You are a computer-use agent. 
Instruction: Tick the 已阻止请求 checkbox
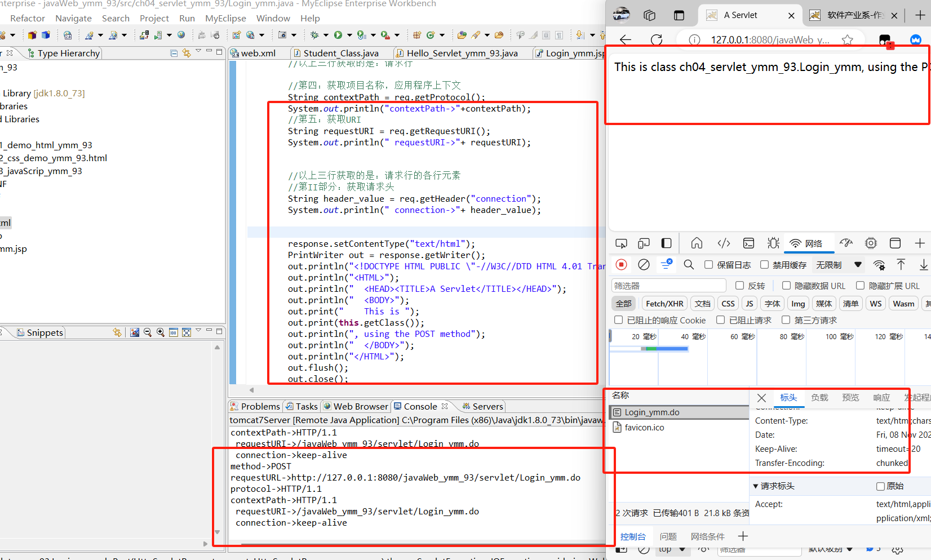pos(721,320)
